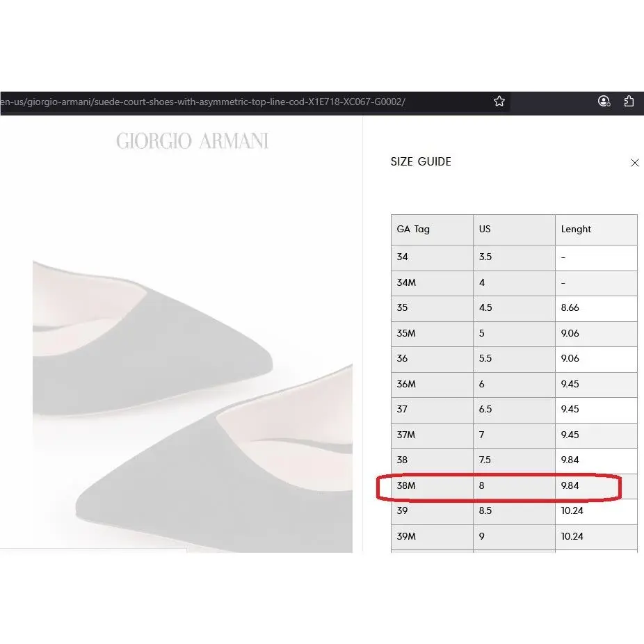Select the US size cell '5'
The image size is (644, 644).
(514, 334)
